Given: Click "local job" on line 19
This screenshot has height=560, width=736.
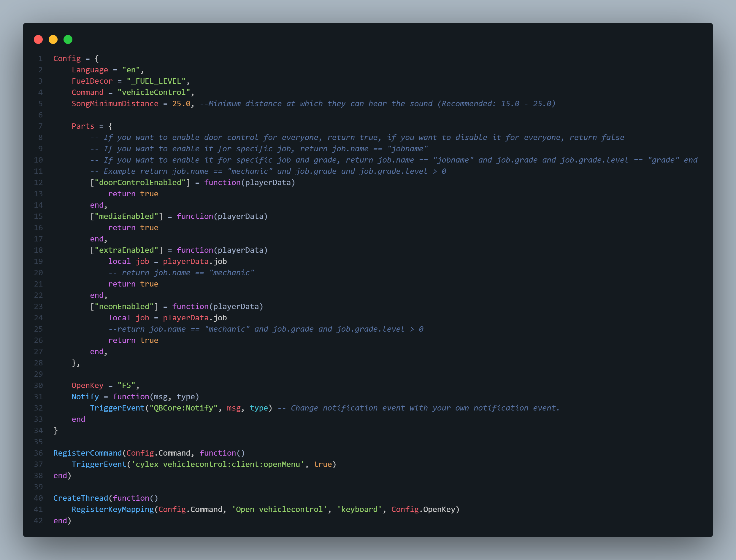Looking at the screenshot, I should [x=129, y=262].
